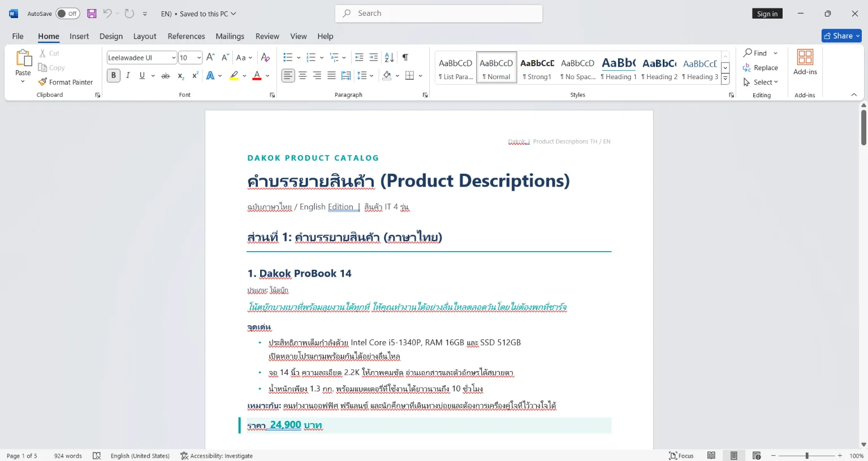The width and height of the screenshot is (868, 461).
Task: Apply Italic formatting
Action: coord(128,75)
